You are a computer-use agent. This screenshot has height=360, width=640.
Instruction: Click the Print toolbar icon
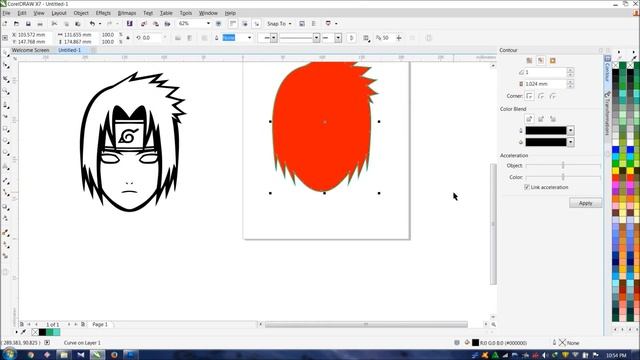[40, 24]
